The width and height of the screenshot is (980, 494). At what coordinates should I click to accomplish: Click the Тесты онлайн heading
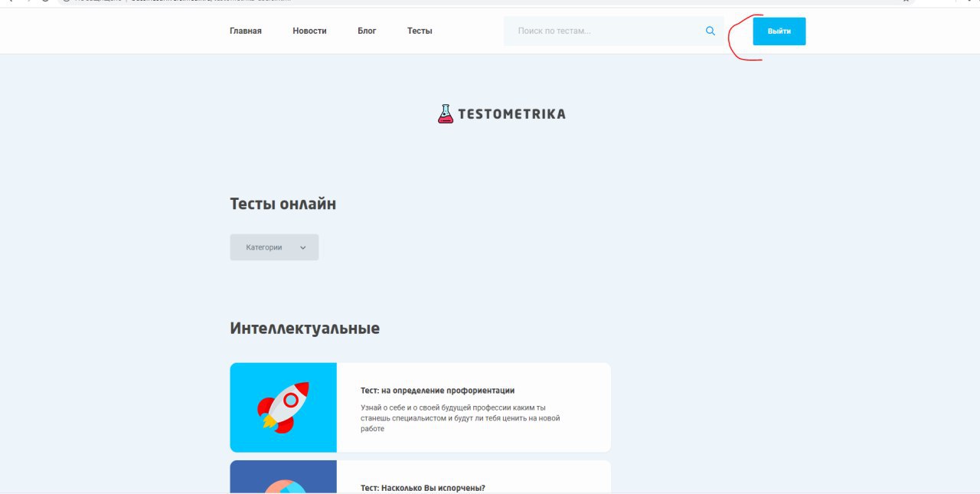283,204
